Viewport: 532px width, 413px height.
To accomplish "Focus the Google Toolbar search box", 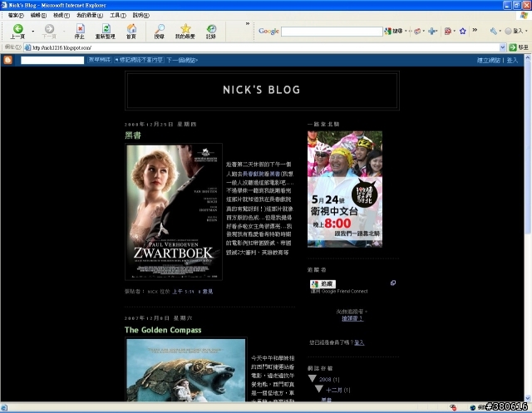I will (332, 32).
